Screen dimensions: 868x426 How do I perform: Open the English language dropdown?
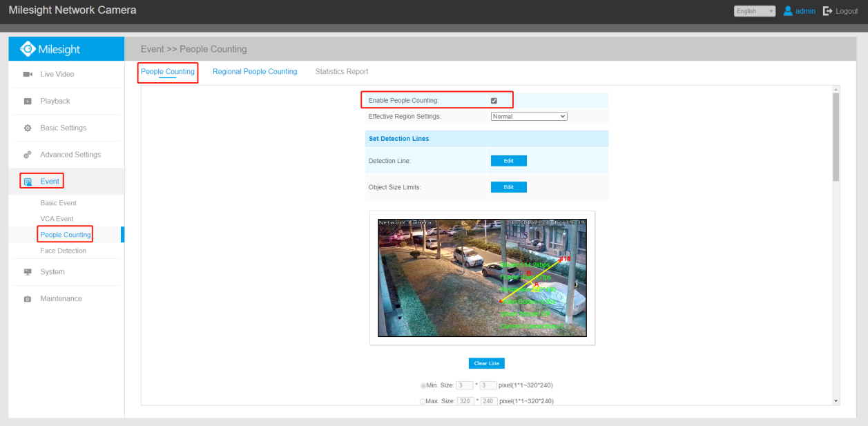pyautogui.click(x=755, y=11)
